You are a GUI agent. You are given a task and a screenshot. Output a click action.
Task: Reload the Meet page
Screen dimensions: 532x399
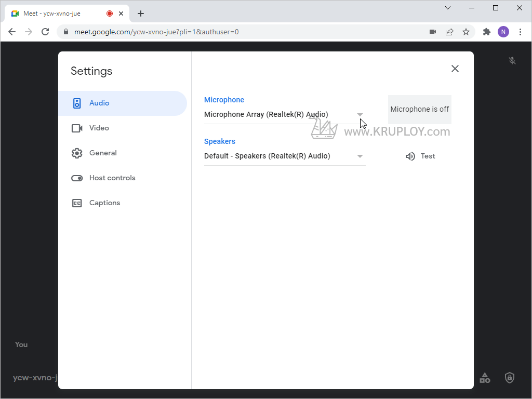coord(45,32)
